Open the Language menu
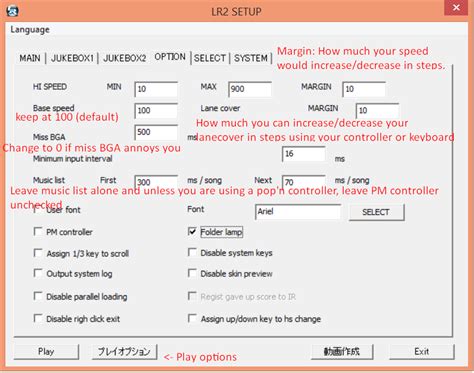 pos(30,30)
